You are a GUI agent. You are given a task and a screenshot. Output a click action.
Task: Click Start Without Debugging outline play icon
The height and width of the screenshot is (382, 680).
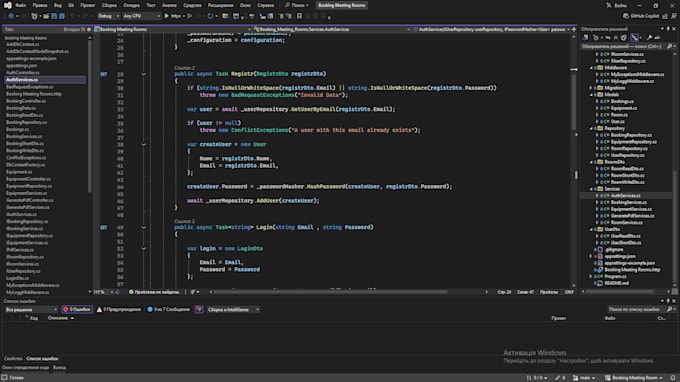(190, 16)
